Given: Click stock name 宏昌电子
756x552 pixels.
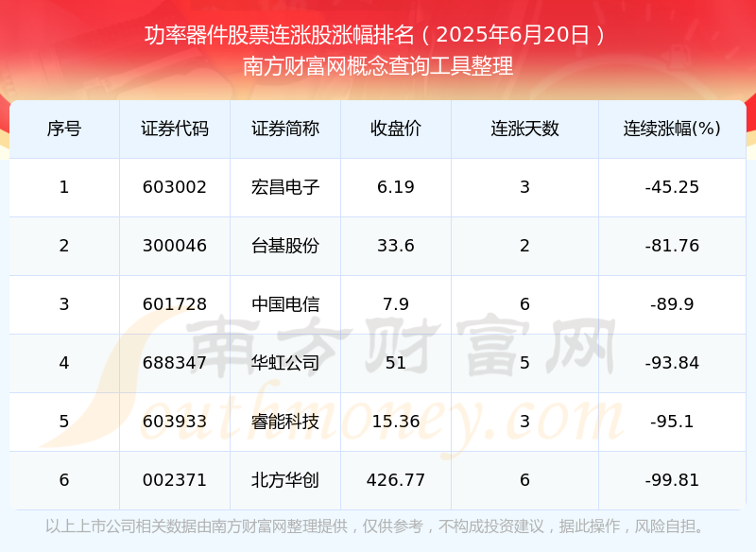Looking at the screenshot, I should (x=285, y=187).
